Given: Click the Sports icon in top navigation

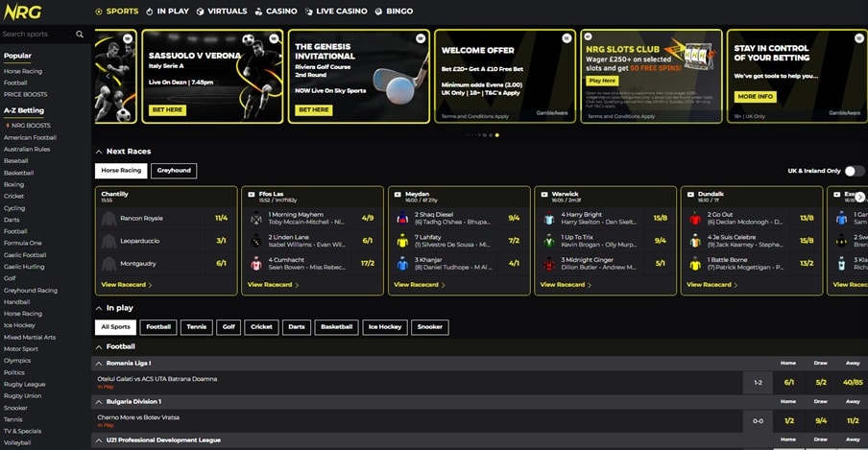Looking at the screenshot, I should [99, 12].
